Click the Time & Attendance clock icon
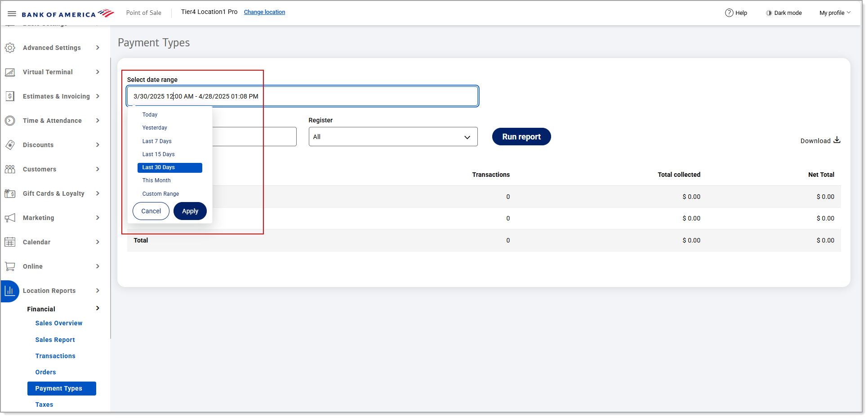 (x=10, y=121)
